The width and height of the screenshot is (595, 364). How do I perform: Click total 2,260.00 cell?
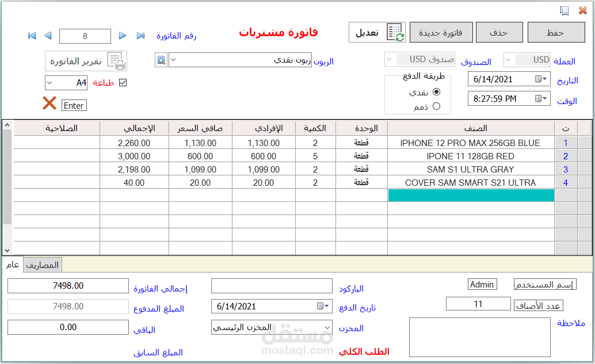134,143
